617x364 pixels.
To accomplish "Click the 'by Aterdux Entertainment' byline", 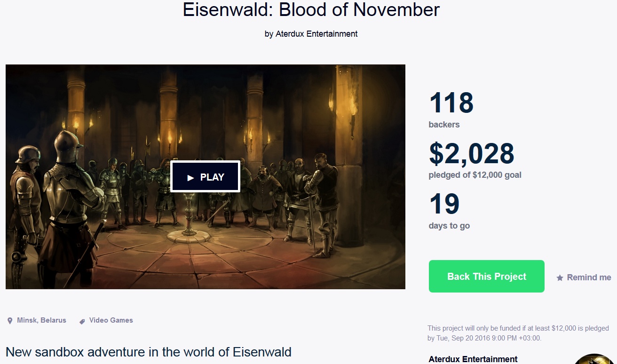I will tap(311, 34).
